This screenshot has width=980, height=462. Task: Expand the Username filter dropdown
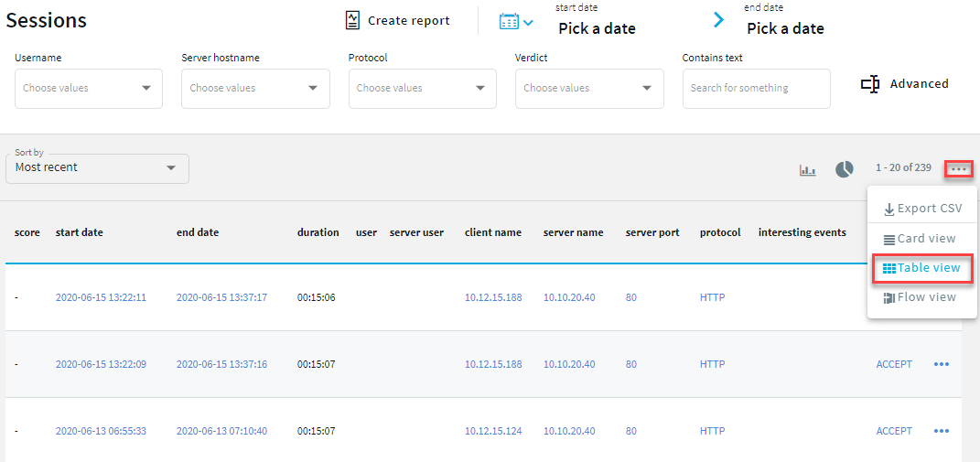[x=146, y=89]
